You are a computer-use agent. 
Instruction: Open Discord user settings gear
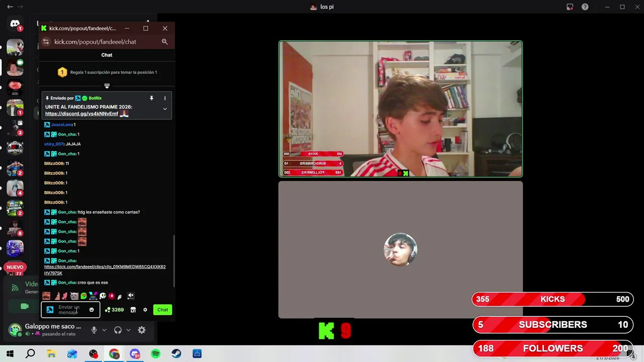coord(142,330)
